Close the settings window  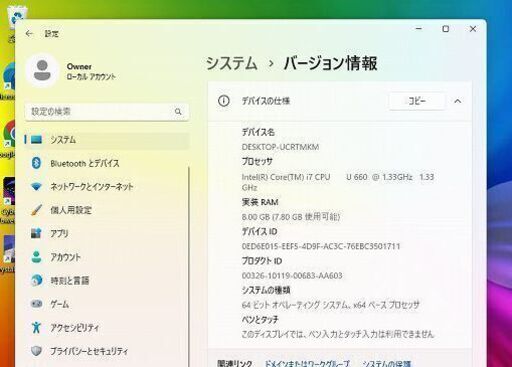tap(473, 29)
